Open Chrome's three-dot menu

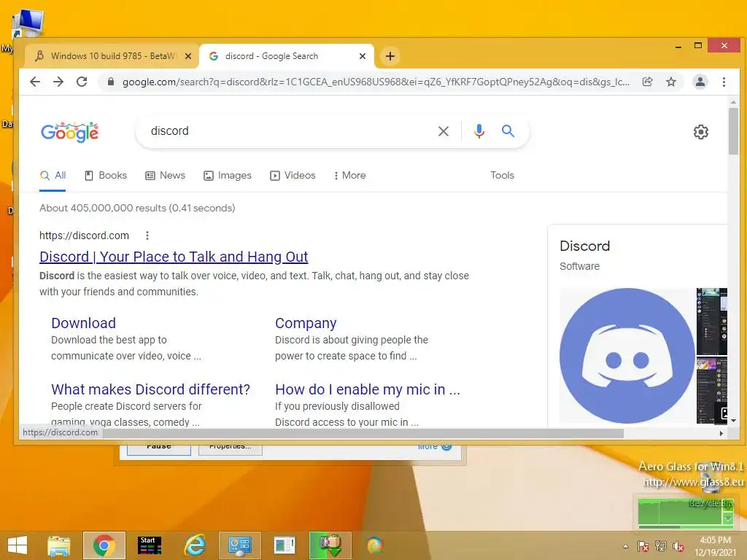click(724, 82)
